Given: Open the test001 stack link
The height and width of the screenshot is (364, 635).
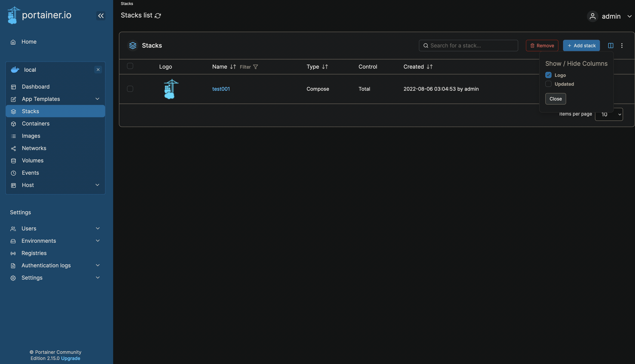Looking at the screenshot, I should click(221, 89).
